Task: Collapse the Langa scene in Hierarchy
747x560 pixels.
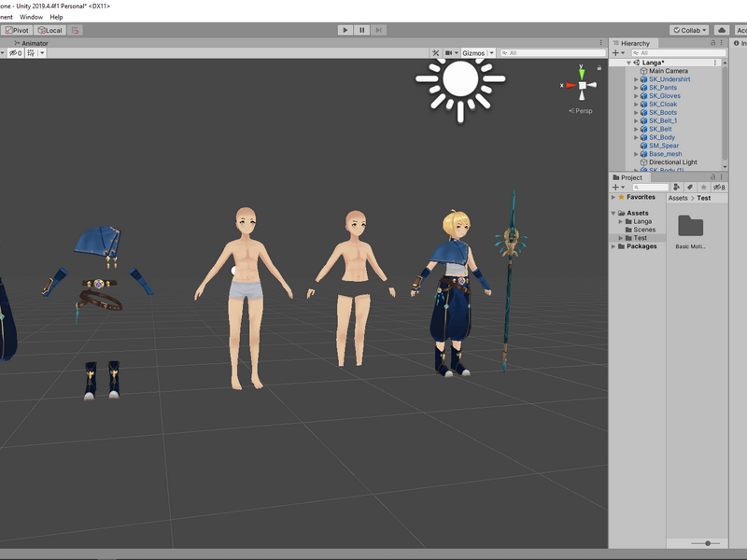Action: coord(628,63)
